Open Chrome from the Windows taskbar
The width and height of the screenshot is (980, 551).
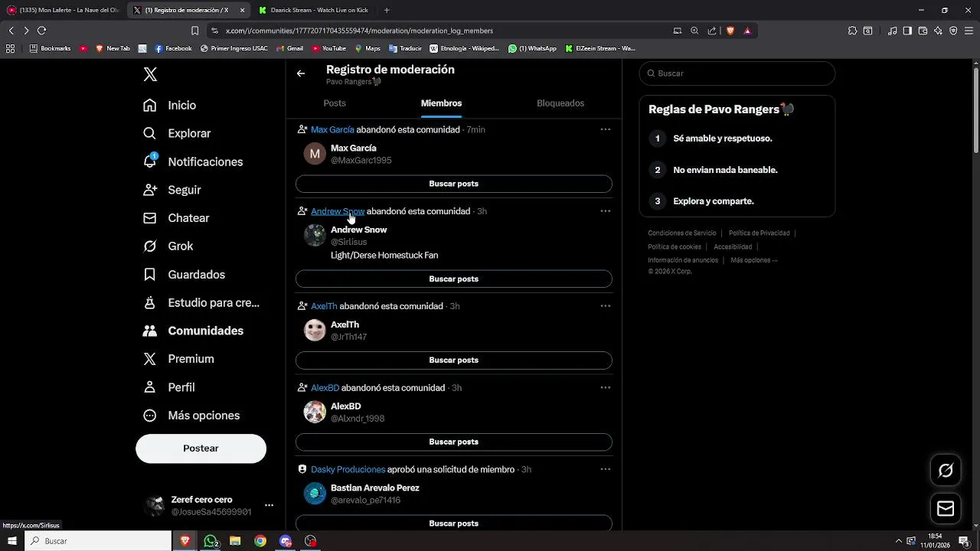pos(260,541)
